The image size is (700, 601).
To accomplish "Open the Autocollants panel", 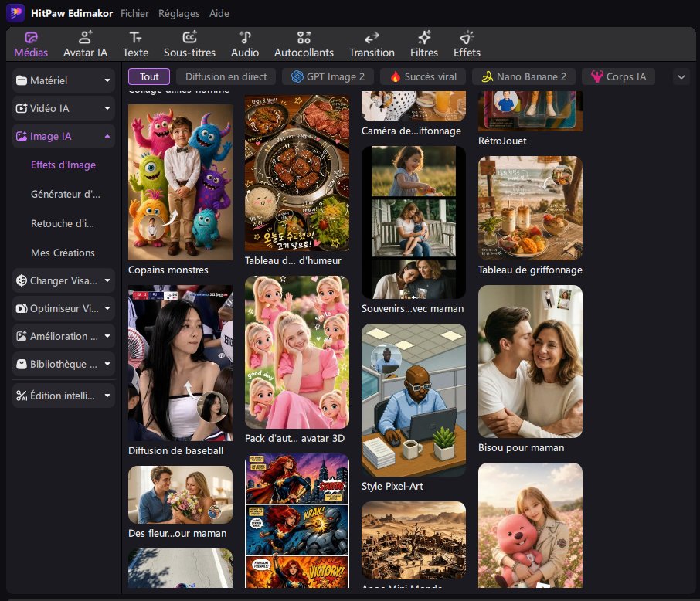I will (304, 45).
